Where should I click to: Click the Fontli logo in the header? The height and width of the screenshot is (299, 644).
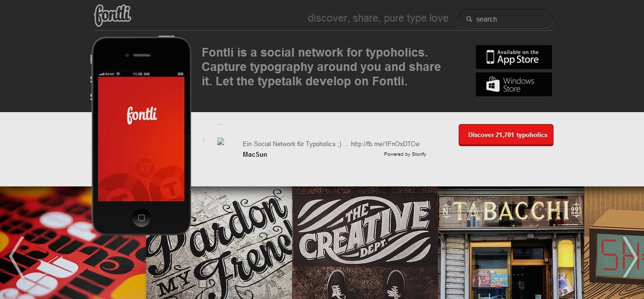113,15
